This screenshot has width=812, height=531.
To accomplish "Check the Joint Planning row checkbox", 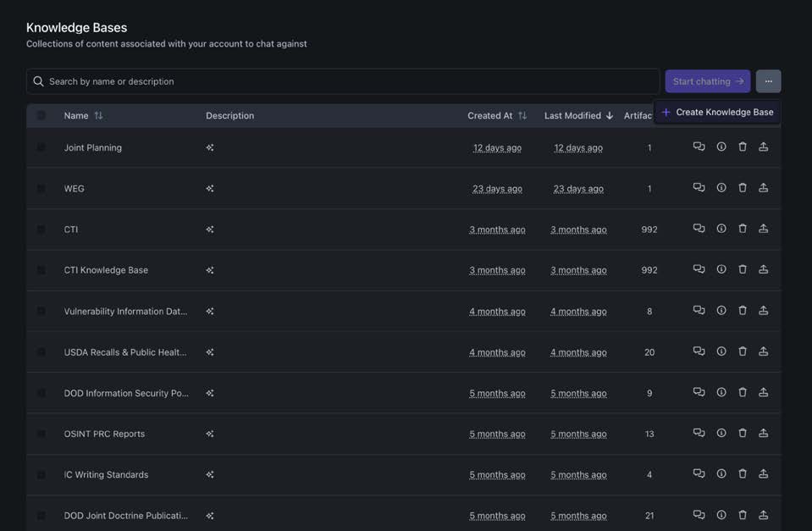I will (x=41, y=147).
